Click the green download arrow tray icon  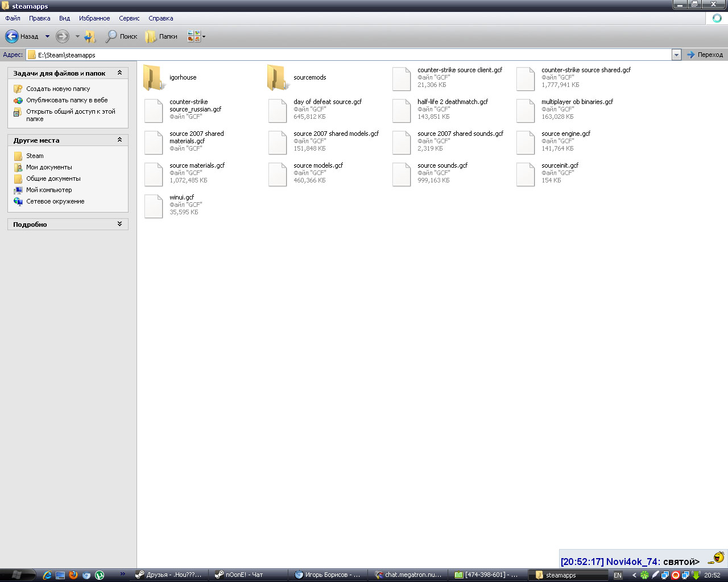(696, 575)
